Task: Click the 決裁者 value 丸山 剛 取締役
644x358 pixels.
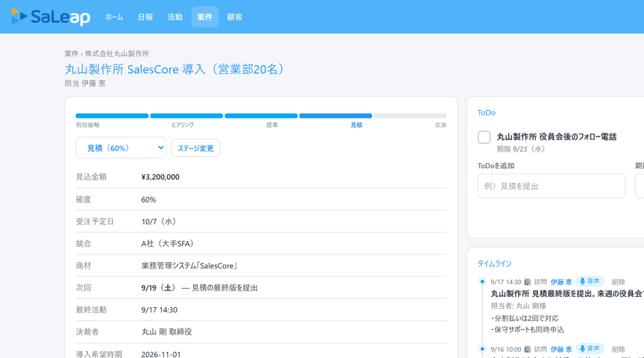Action: pos(166,332)
